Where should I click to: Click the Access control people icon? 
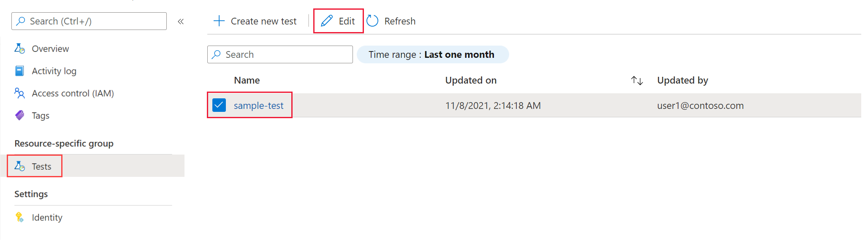pyautogui.click(x=19, y=93)
